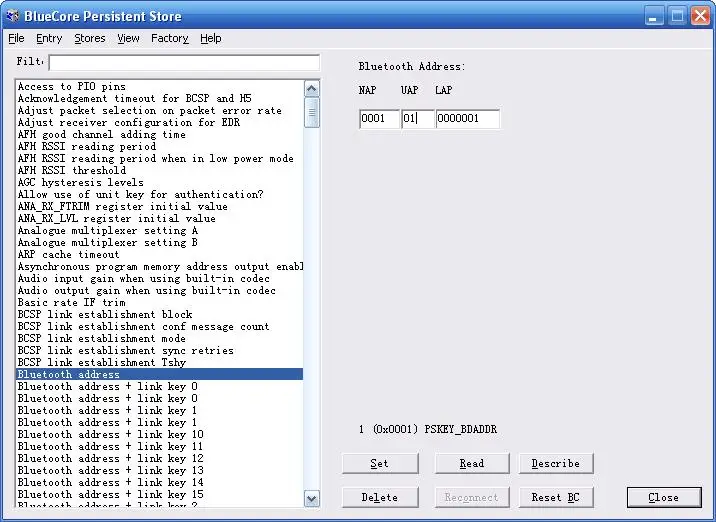Click the PSKEY_BDADDR key label
The image size is (716, 522).
click(x=428, y=429)
